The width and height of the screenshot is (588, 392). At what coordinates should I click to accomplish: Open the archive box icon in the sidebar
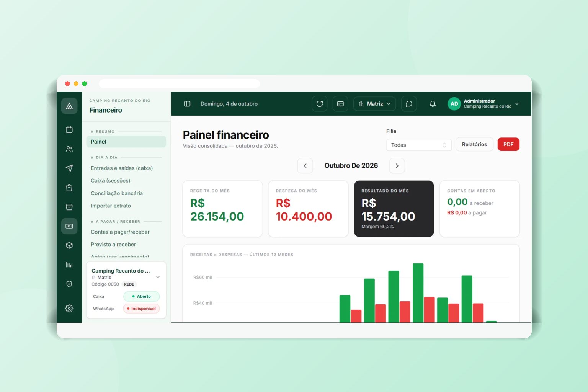point(69,207)
